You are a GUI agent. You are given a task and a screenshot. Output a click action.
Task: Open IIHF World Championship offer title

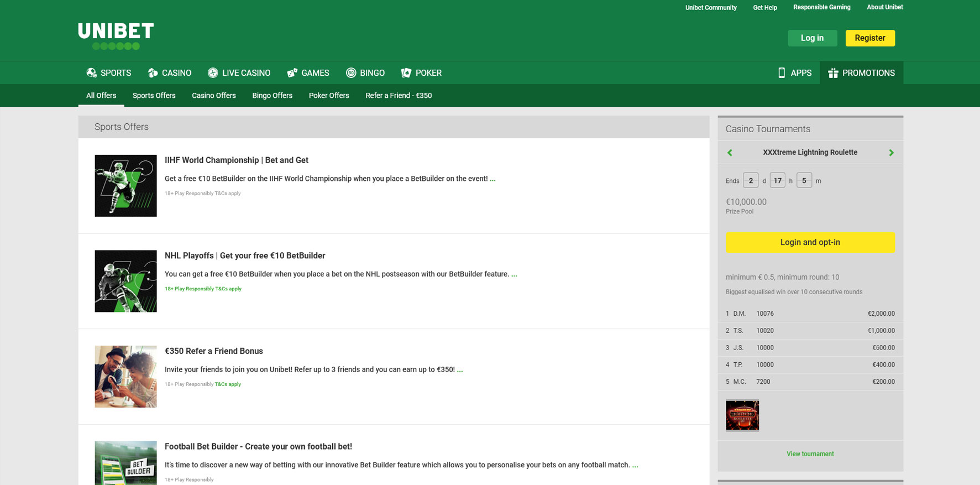(237, 160)
